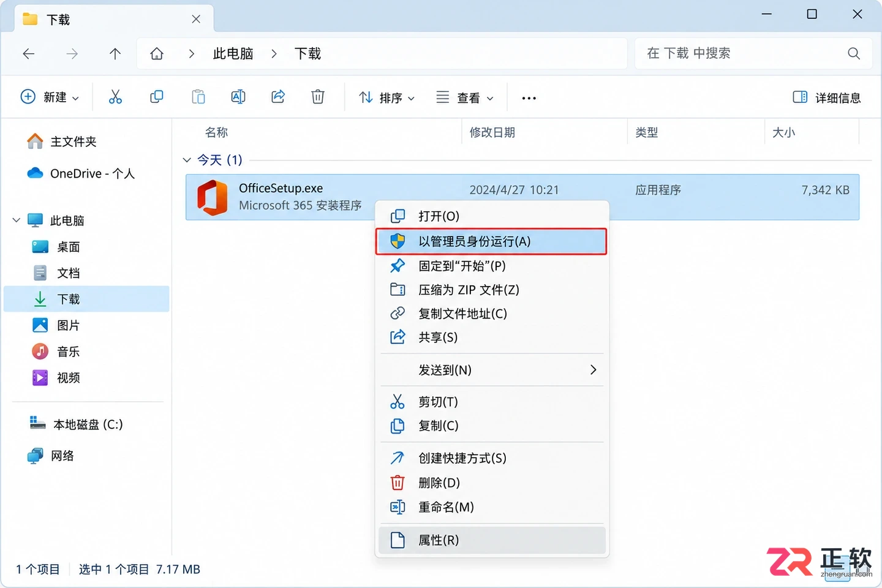This screenshot has width=882, height=588.
Task: Click the Cut scissors icon in toolbar
Action: click(115, 97)
